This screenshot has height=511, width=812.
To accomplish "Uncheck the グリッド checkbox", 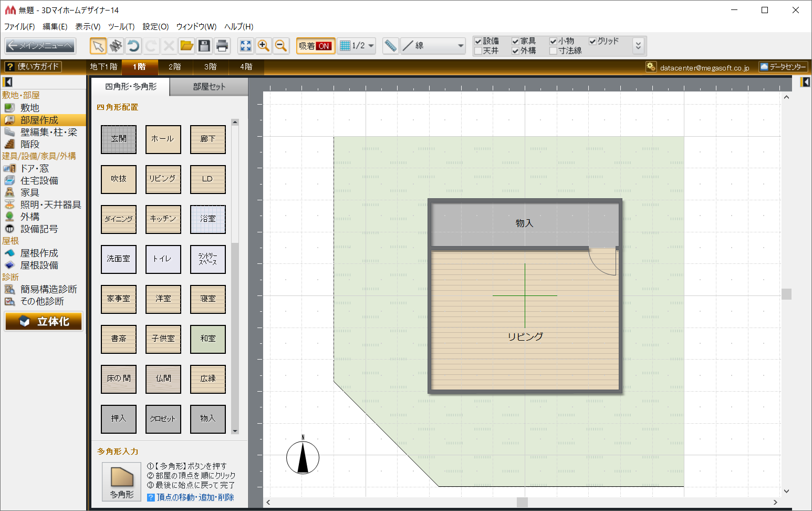I will tap(593, 41).
